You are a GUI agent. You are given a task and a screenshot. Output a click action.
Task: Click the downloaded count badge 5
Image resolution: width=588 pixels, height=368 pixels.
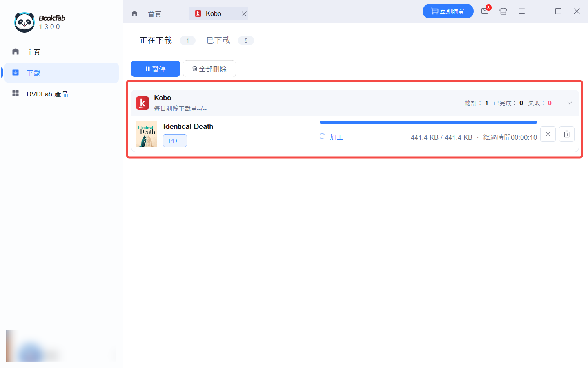point(246,40)
